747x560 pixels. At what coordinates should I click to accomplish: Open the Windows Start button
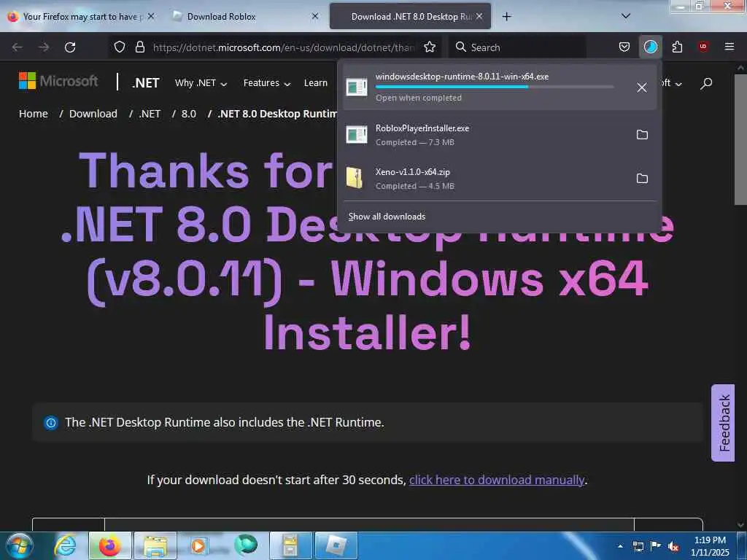[20, 545]
